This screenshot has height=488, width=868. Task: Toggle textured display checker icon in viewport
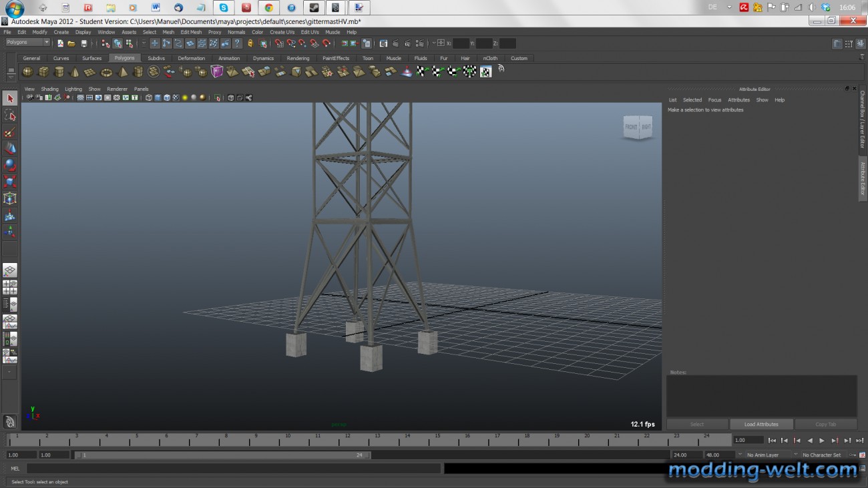click(176, 97)
